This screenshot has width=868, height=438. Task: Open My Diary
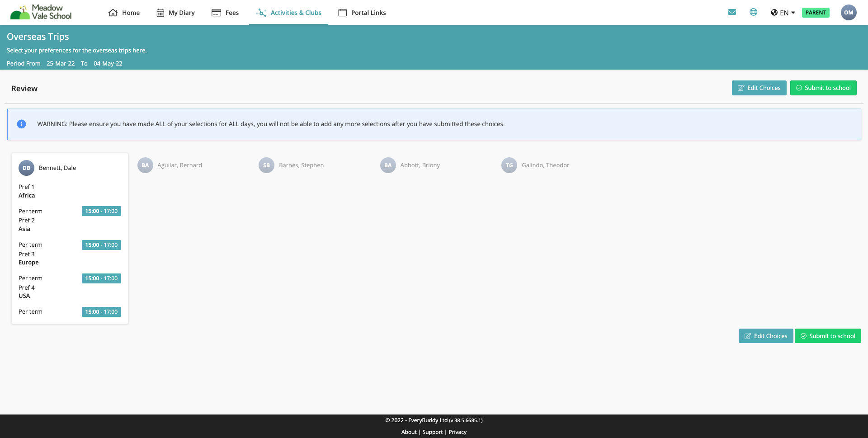pos(175,13)
